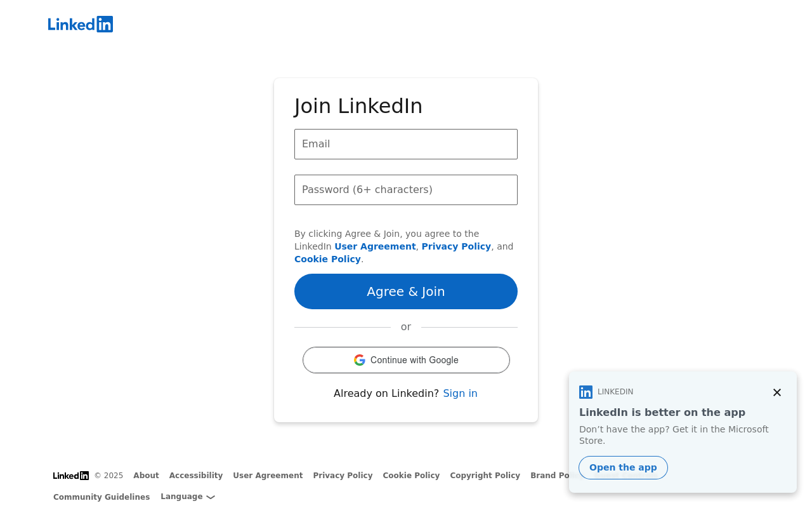Viewport: 812px width, 508px height.
Task: Click the footer LinkedIn logo
Action: [71, 476]
